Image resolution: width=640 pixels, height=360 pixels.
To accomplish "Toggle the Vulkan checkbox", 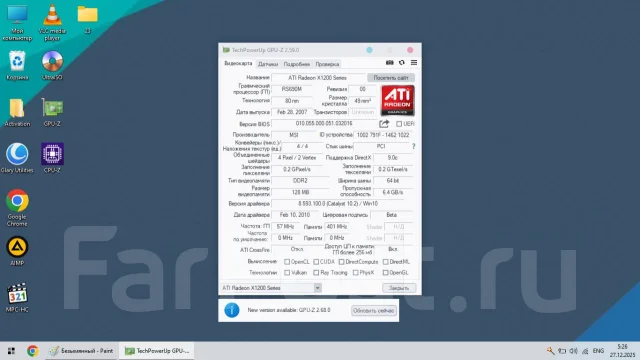I will 287,273.
